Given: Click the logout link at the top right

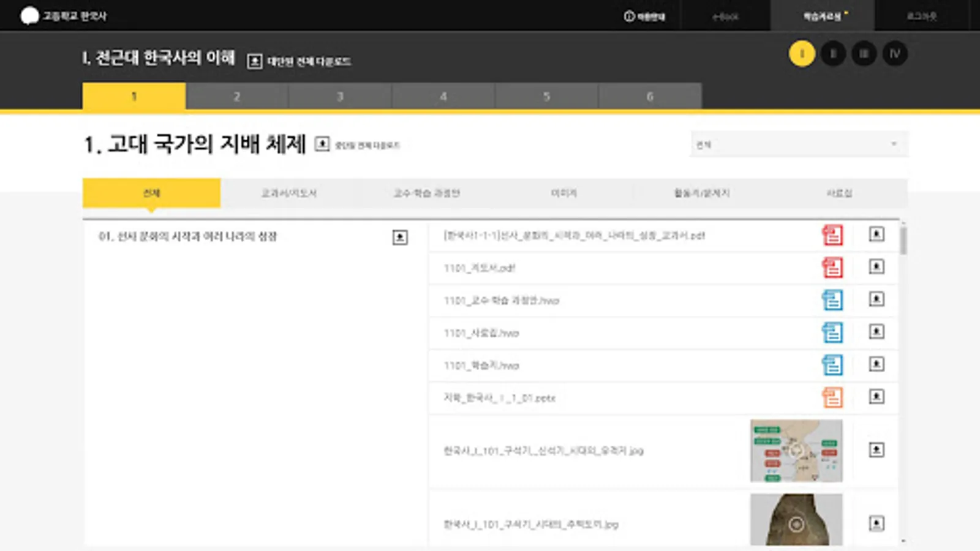Looking at the screenshot, I should [922, 16].
